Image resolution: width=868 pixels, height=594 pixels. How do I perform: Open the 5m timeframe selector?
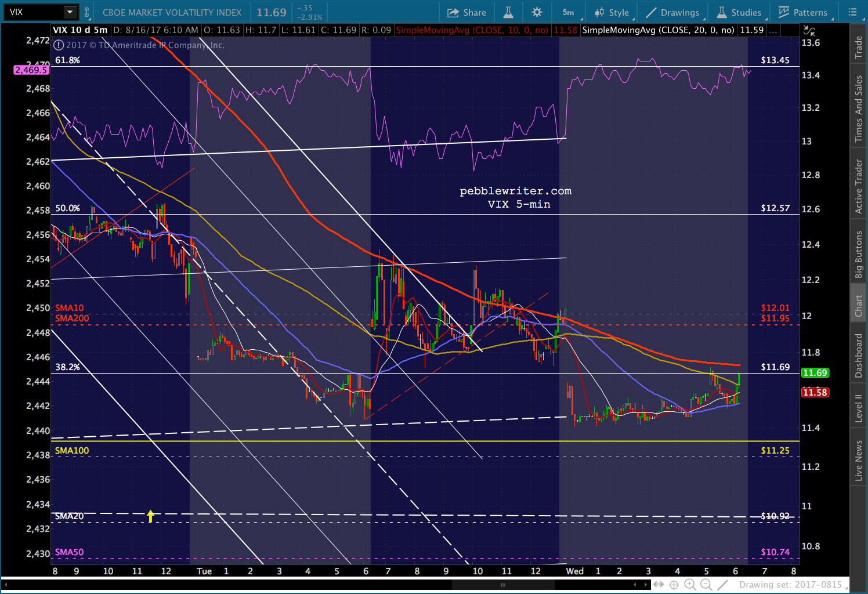pyautogui.click(x=568, y=12)
